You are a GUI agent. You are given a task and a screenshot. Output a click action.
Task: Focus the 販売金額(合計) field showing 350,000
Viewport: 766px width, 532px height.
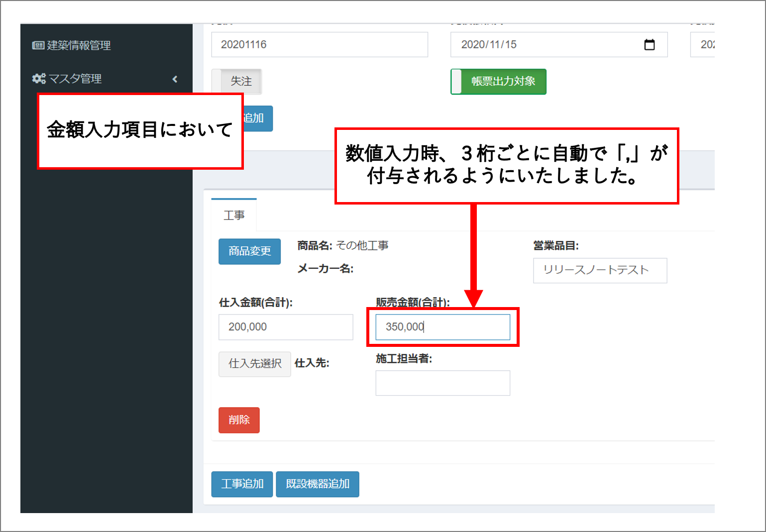coord(442,327)
